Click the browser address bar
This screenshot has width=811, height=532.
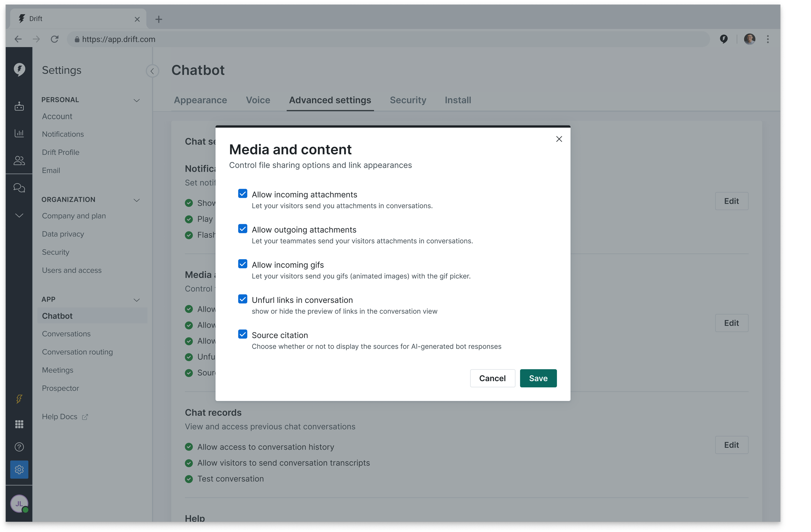[388, 39]
